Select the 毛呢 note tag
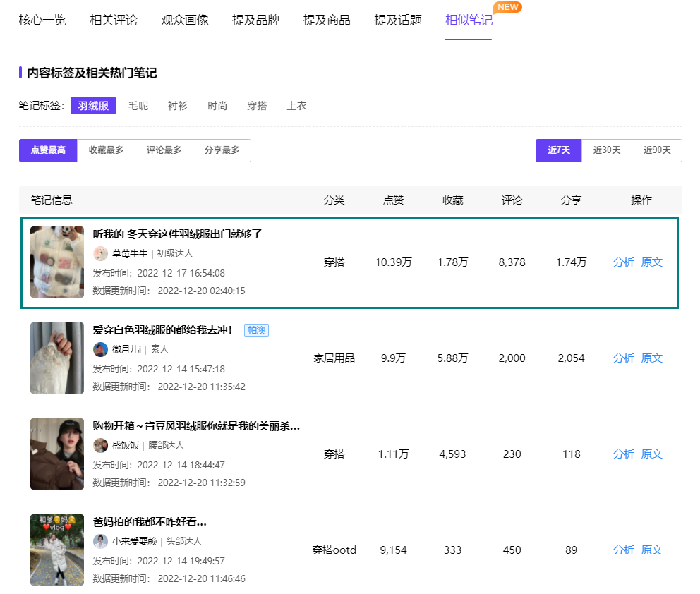The height and width of the screenshot is (594, 700). (x=138, y=106)
